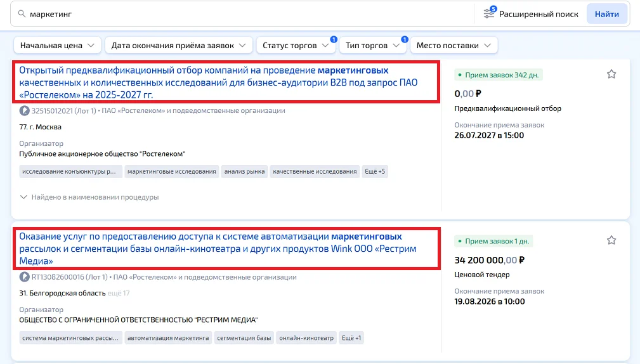Click tag 'исследование конъюнктуры р...'
Viewport: 640px width, 364px height.
click(x=70, y=171)
